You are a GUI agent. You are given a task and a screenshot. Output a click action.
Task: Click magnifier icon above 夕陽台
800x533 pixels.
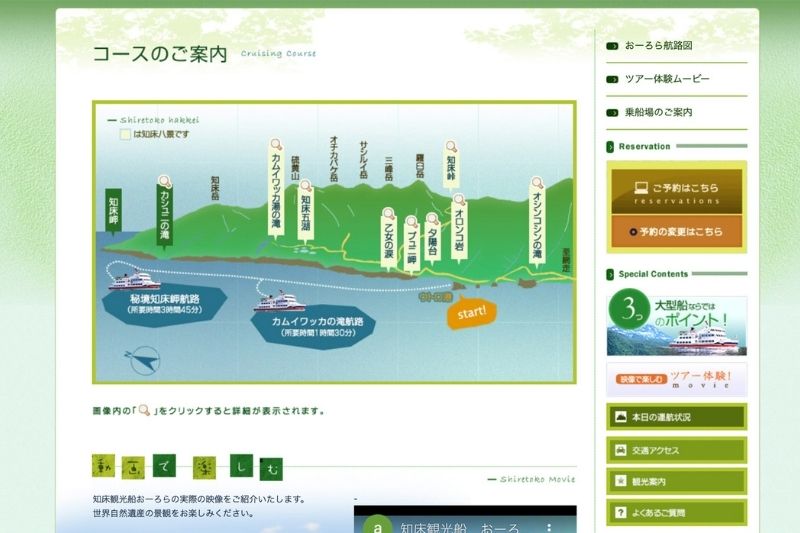tap(433, 219)
